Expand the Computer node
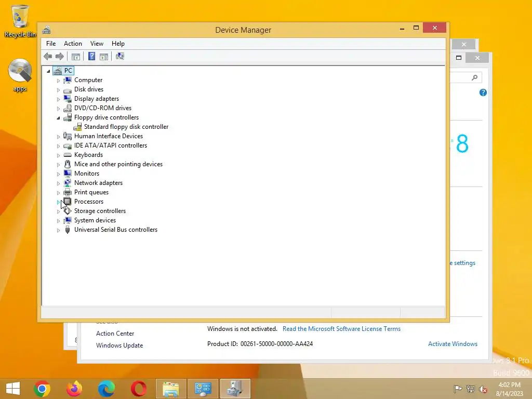The image size is (532, 399). click(x=58, y=81)
